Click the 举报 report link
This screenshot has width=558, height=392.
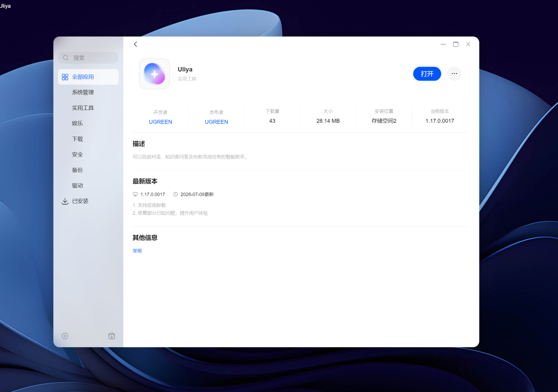[137, 251]
